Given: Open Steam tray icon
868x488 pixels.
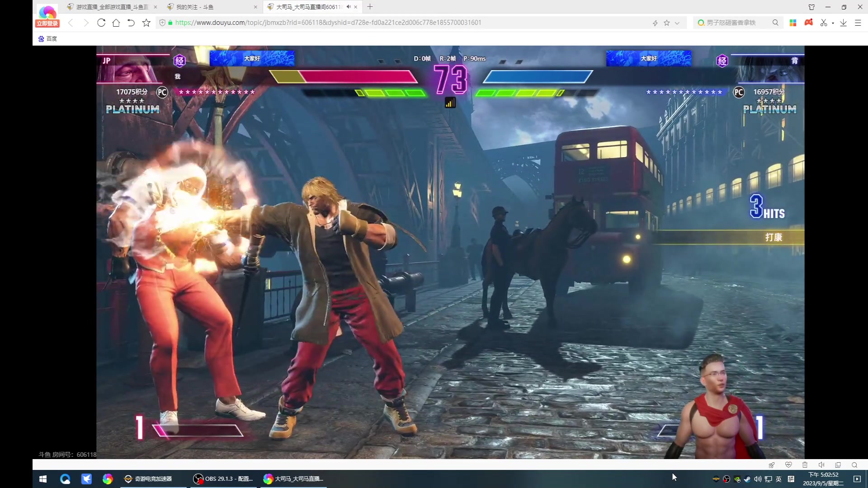Looking at the screenshot, I should tap(747, 479).
